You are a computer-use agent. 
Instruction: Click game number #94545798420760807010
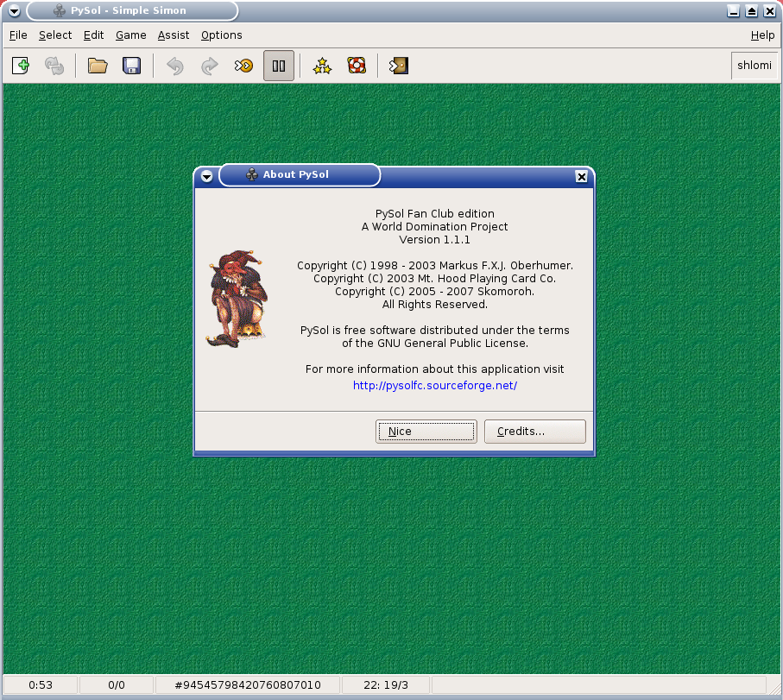click(248, 685)
